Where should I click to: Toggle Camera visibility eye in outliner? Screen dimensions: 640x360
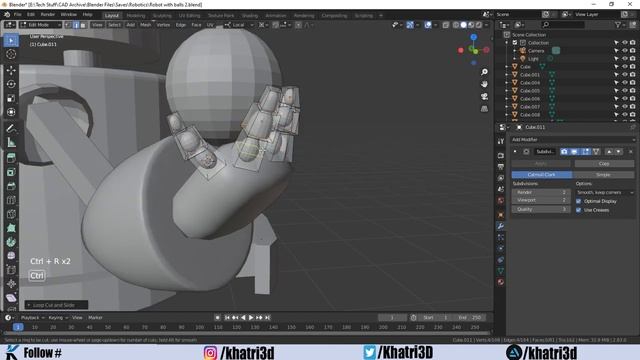624,51
